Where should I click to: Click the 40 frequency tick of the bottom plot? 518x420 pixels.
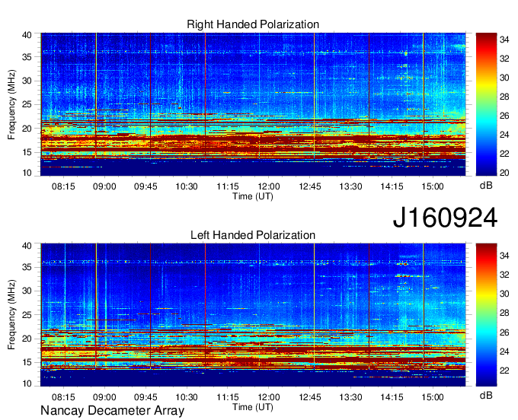tap(27, 246)
